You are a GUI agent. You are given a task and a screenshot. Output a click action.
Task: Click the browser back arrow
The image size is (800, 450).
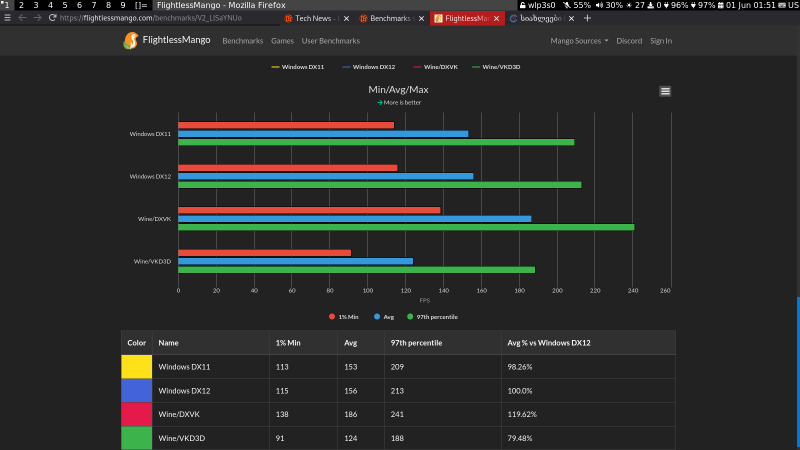(x=23, y=18)
